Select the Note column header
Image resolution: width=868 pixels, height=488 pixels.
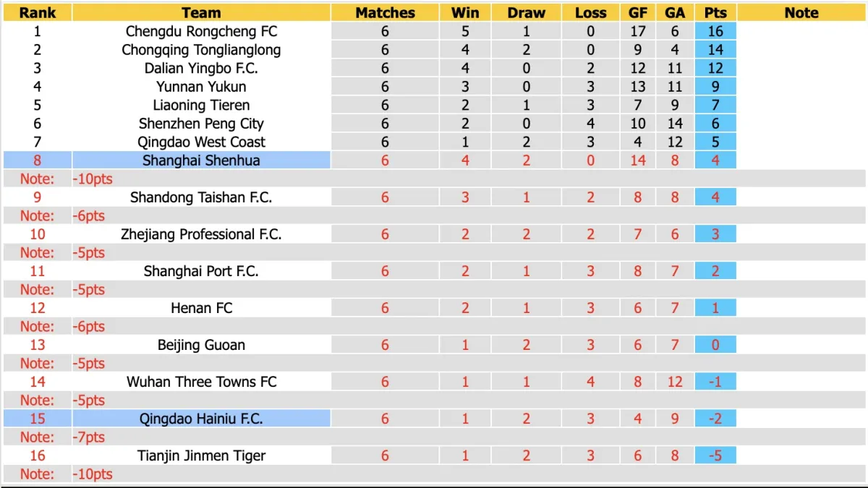point(801,12)
